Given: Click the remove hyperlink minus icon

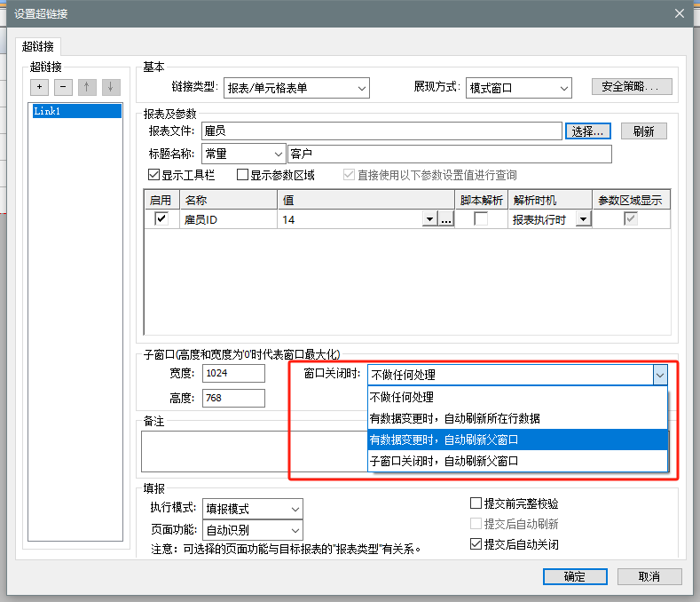Looking at the screenshot, I should 63,87.
